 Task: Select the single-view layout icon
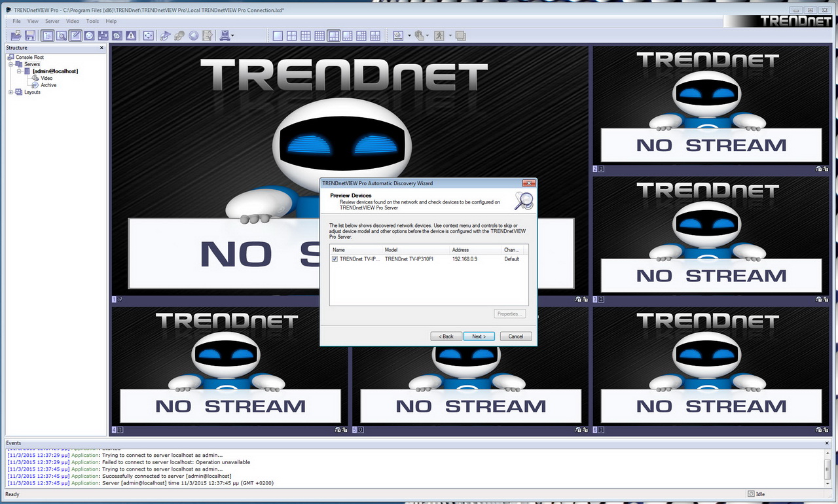(278, 35)
